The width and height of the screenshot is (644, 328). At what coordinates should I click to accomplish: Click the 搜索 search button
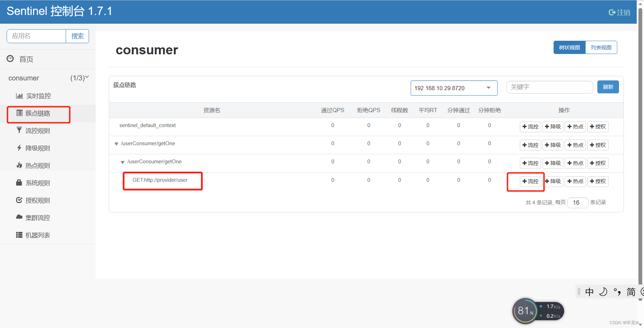77,36
